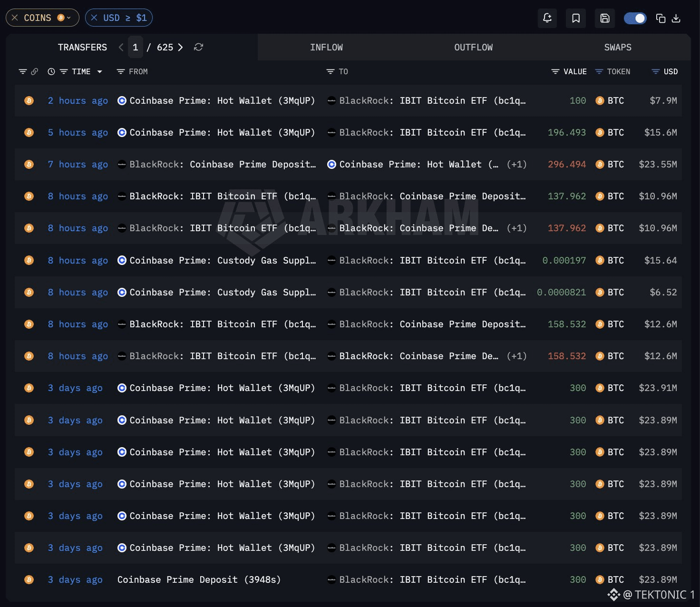Click the refresh transfers icon
Image resolution: width=700 pixels, height=607 pixels.
coord(199,47)
